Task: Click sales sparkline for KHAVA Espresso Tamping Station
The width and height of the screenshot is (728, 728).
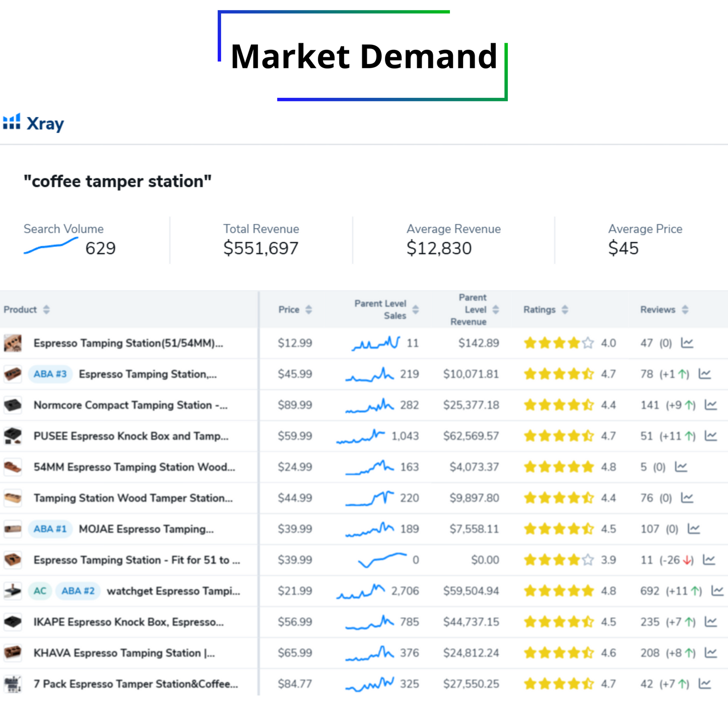Action: click(370, 653)
